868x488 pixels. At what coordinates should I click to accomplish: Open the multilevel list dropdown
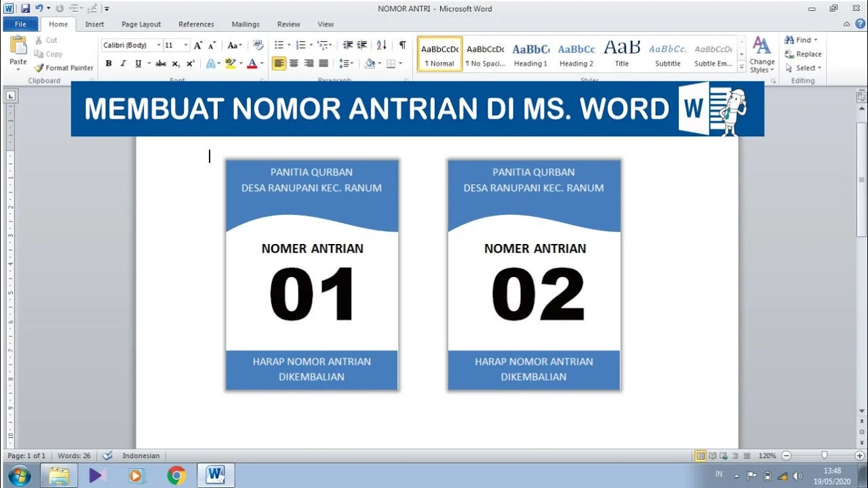(x=325, y=45)
